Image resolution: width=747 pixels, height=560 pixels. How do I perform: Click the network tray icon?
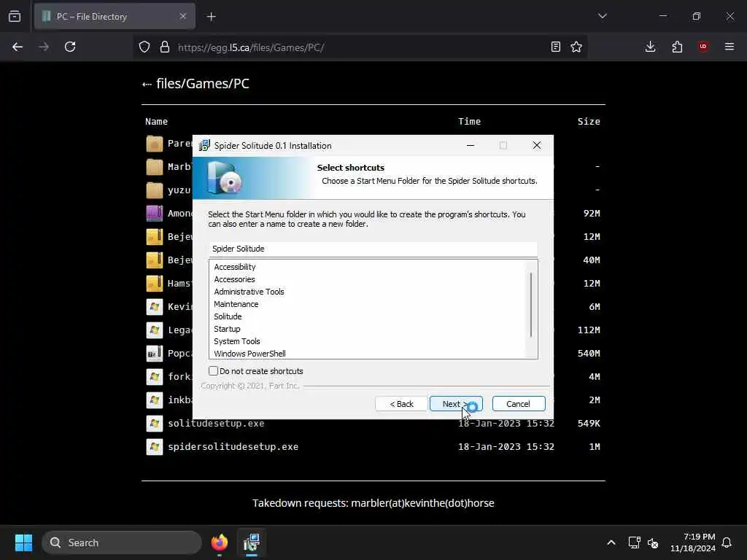634,542
